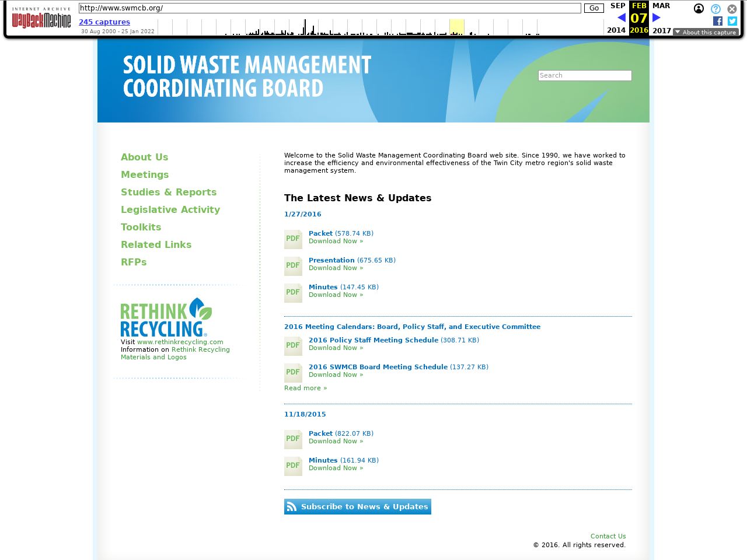This screenshot has width=747, height=560.
Task: Click the site Search input field
Action: tap(584, 75)
